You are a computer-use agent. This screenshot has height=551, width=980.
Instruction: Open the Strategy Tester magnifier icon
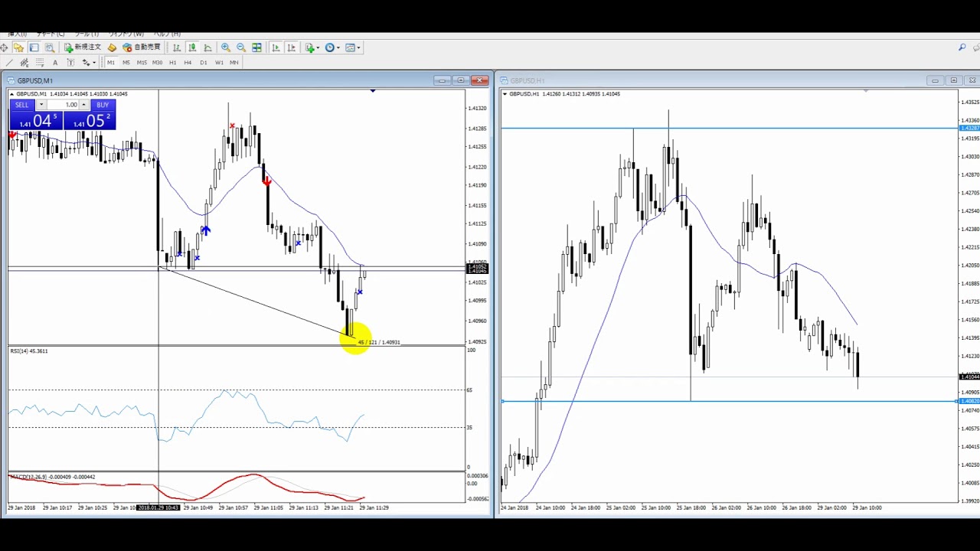pos(50,47)
